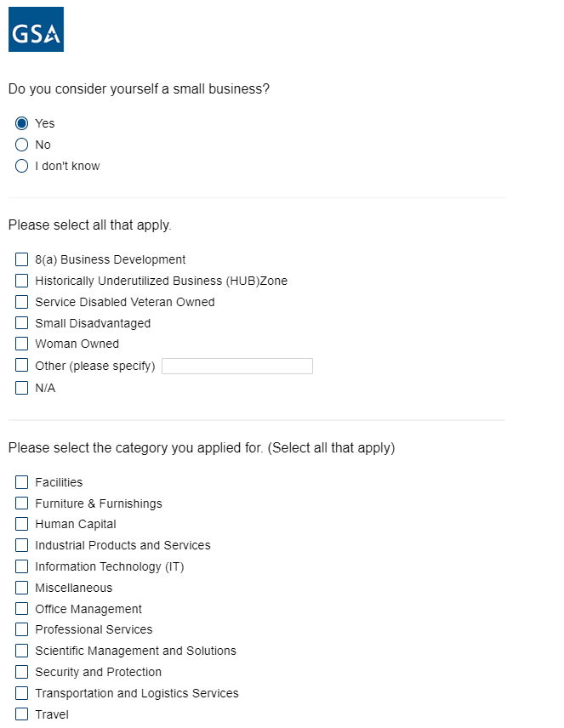The image size is (564, 728).
Task: Check the Small Disadvantaged box
Action: point(22,323)
